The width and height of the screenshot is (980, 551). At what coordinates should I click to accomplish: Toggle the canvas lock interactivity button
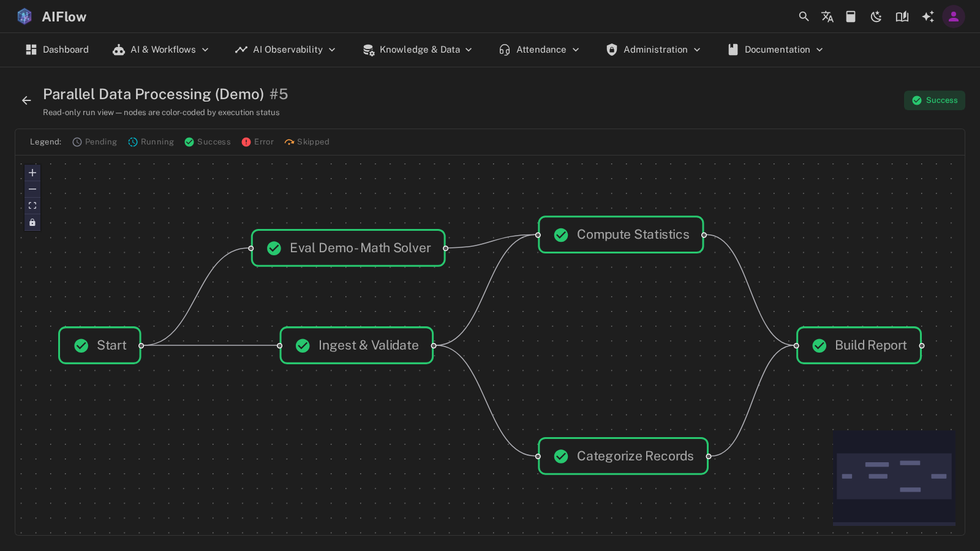32,222
